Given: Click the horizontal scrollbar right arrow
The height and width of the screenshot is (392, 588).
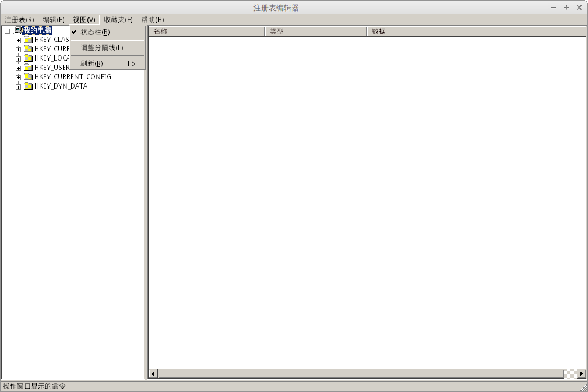Looking at the screenshot, I should click(x=582, y=373).
